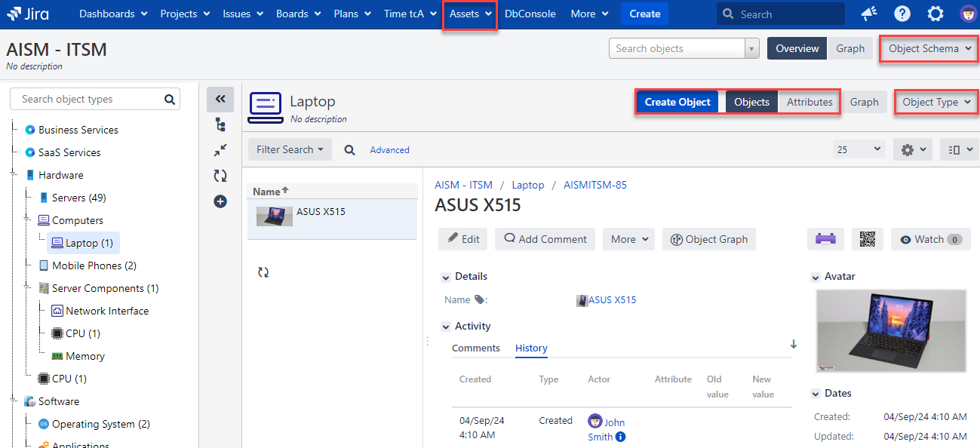The width and height of the screenshot is (980, 448).
Task: Click the Edit button
Action: 463,239
